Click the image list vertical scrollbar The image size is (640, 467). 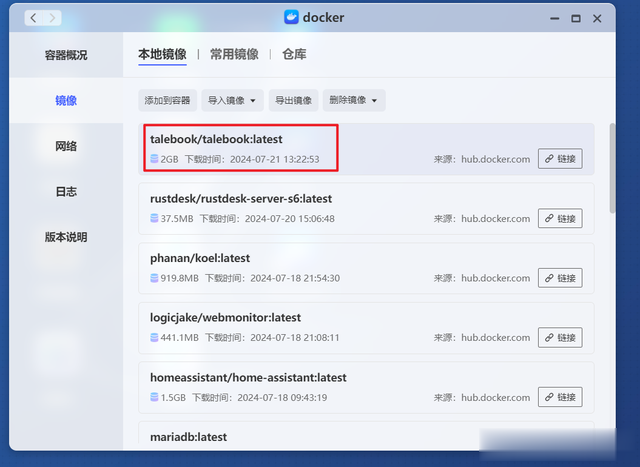[x=612, y=168]
